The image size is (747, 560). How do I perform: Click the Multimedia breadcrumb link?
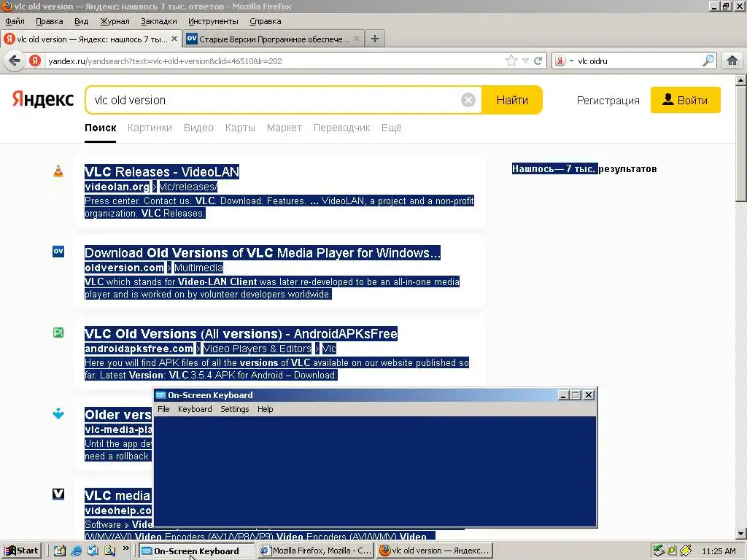point(198,268)
